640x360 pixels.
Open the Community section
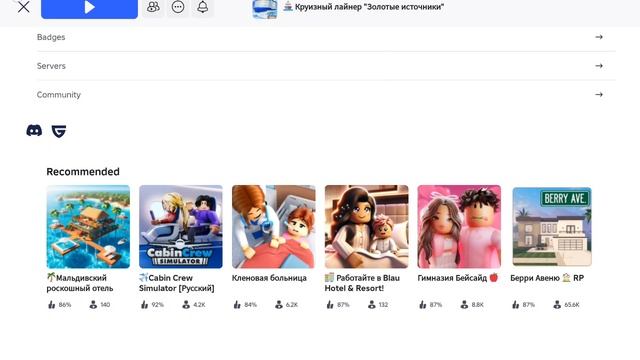tap(326, 95)
